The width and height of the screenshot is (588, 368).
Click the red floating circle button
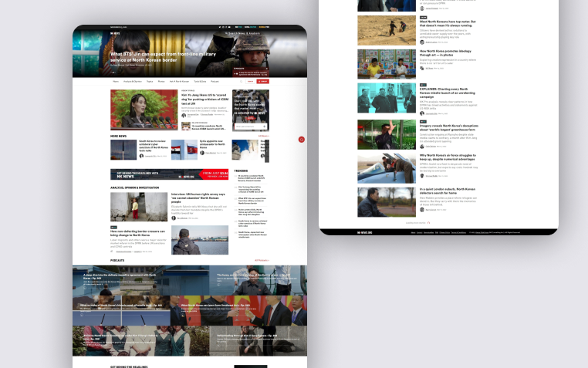(302, 140)
